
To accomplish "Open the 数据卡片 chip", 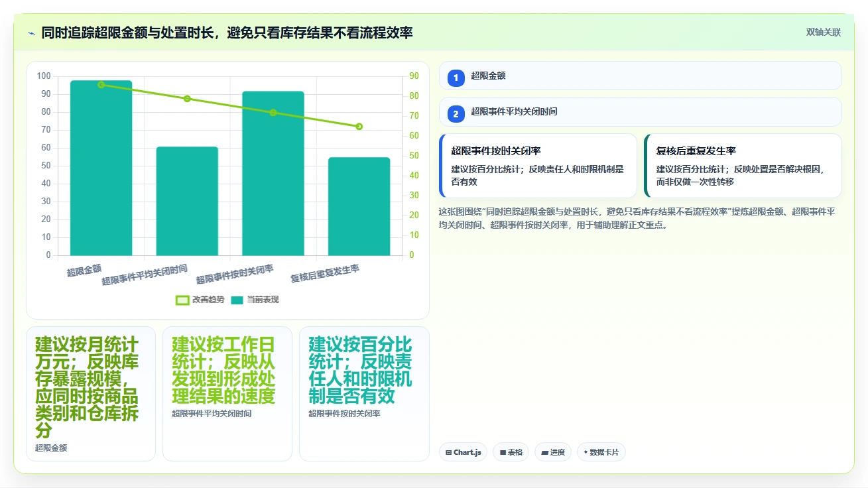I will tap(601, 452).
